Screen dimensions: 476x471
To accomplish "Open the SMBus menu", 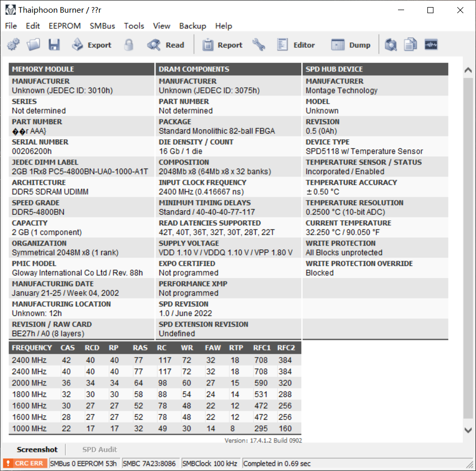I will pyautogui.click(x=102, y=26).
